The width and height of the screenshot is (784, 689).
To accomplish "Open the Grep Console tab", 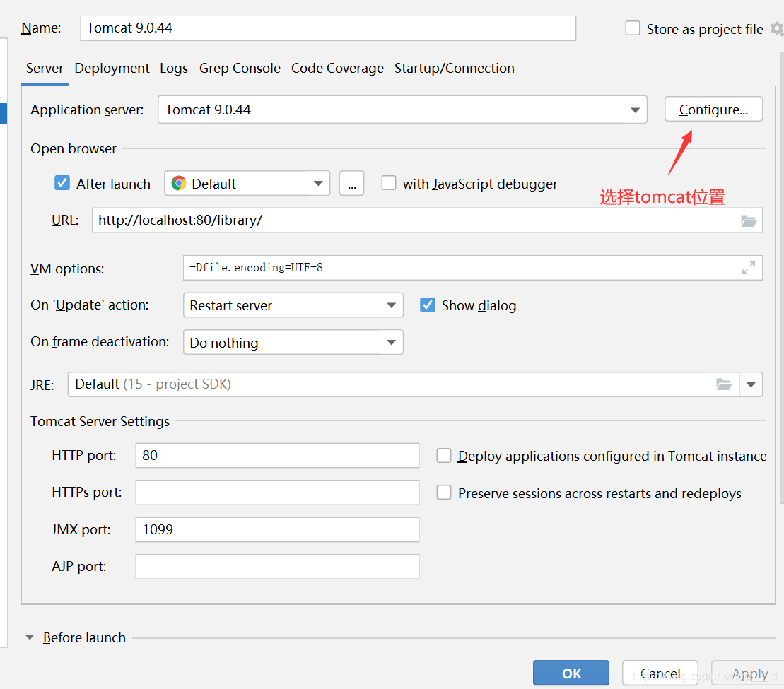I will [x=240, y=69].
